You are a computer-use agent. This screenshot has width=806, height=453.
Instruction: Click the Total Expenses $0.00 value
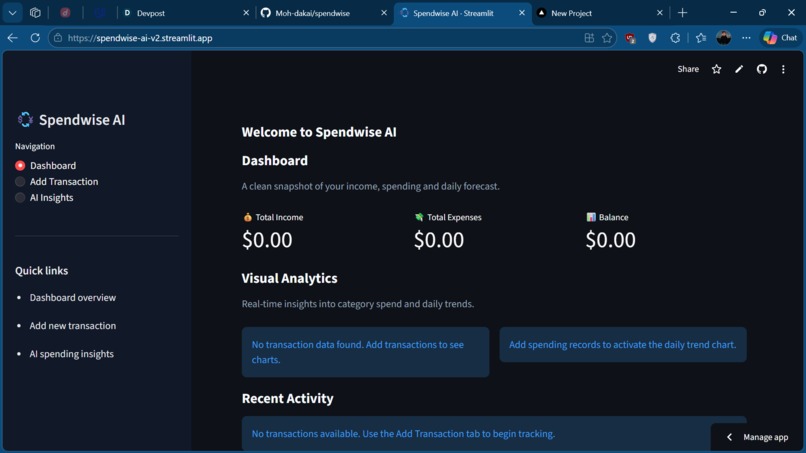tap(438, 240)
